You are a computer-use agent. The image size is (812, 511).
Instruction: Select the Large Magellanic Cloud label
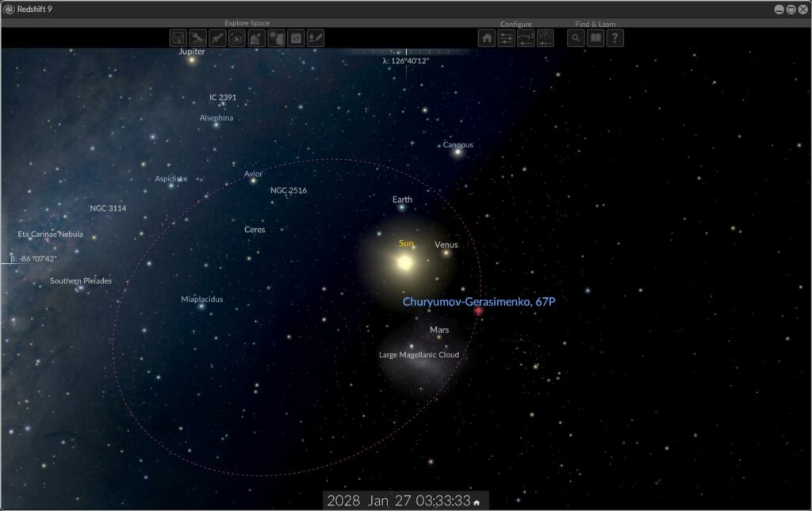(419, 355)
